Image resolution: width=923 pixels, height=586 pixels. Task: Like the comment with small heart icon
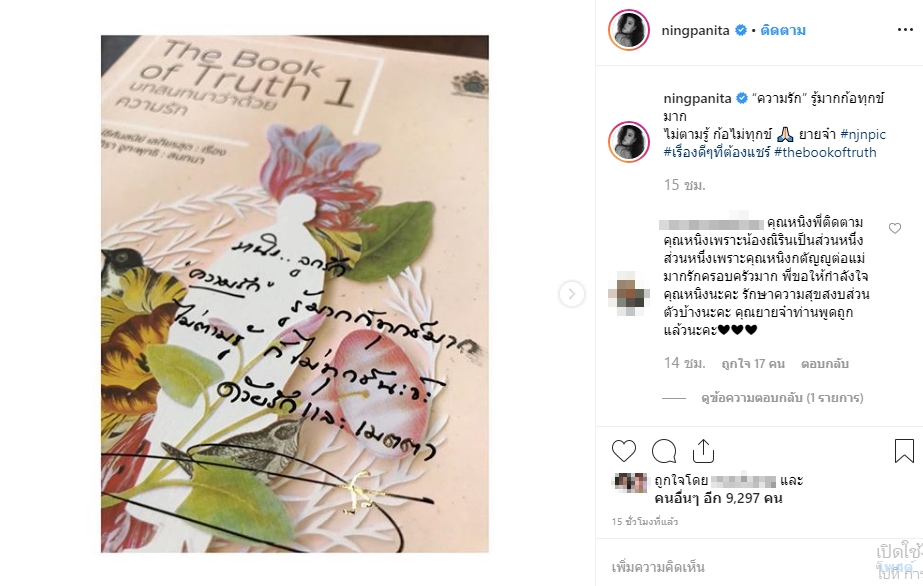895,228
